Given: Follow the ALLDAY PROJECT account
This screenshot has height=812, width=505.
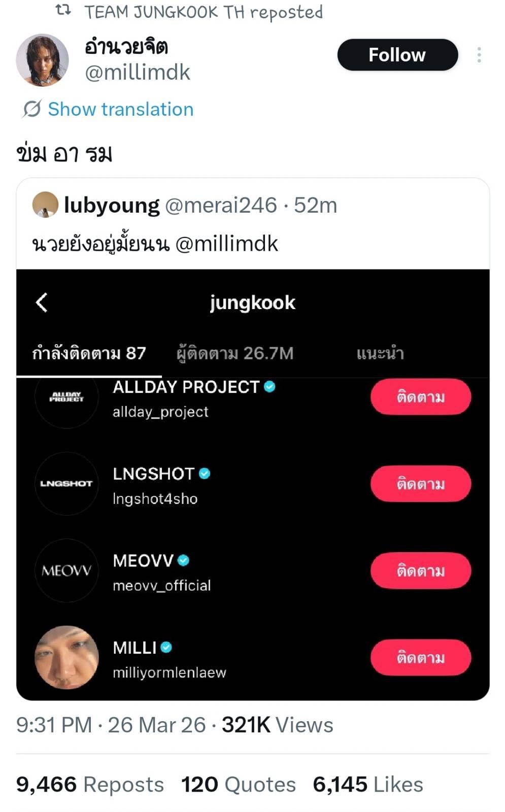Looking at the screenshot, I should click(x=420, y=397).
